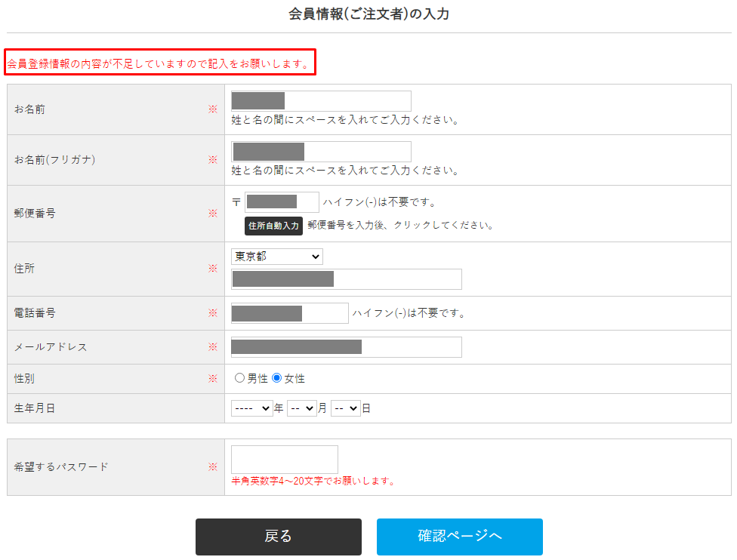Click the 希望するパスワード password field
The height and width of the screenshot is (560, 737).
(x=284, y=459)
